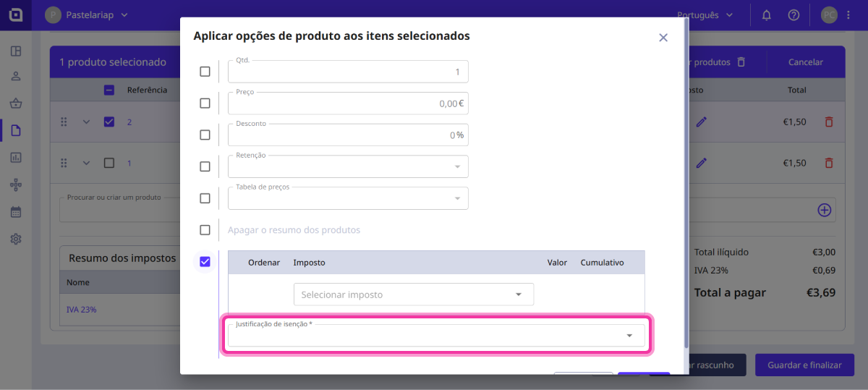Click the Preço input field
Screen dimensions: 868x390
348,103
